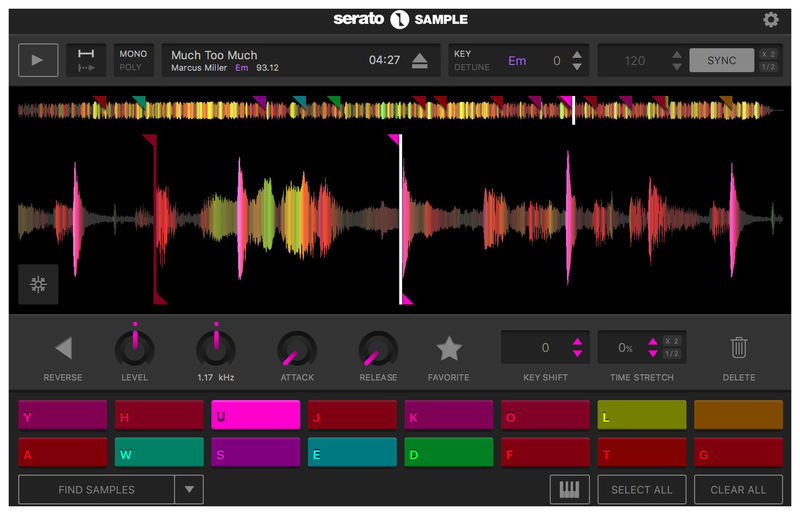
Task: Halve the tempo with top 1/2 button
Action: [768, 67]
